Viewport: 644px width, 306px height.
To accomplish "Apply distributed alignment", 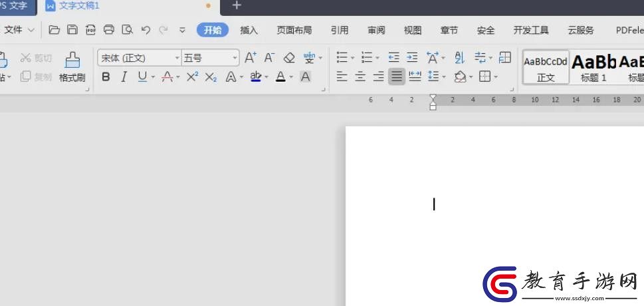I will (415, 76).
